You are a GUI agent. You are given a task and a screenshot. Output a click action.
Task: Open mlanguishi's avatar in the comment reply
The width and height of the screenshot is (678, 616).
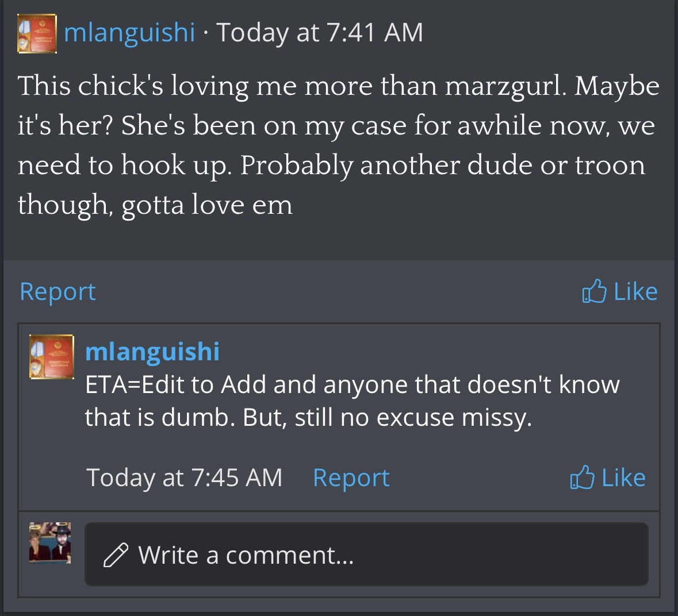click(51, 357)
